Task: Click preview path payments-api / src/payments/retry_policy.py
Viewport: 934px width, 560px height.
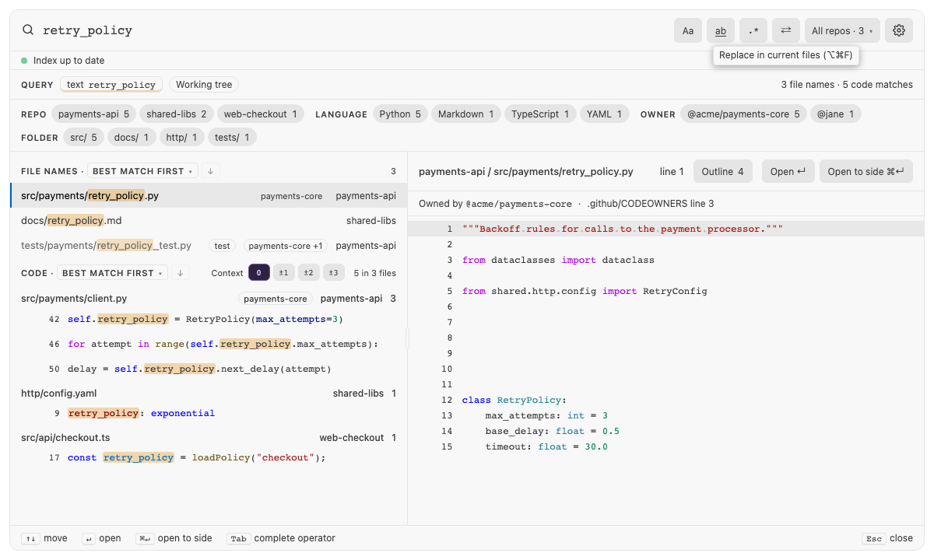Action: pos(526,172)
